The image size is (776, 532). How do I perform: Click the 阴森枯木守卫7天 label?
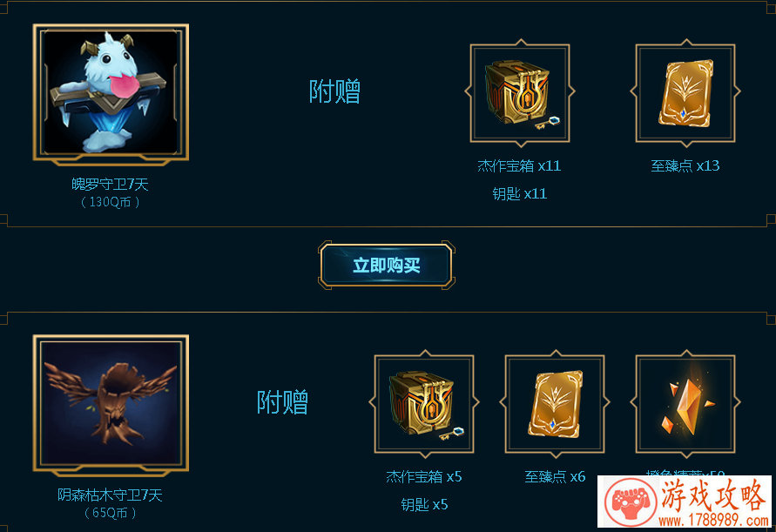click(x=110, y=495)
